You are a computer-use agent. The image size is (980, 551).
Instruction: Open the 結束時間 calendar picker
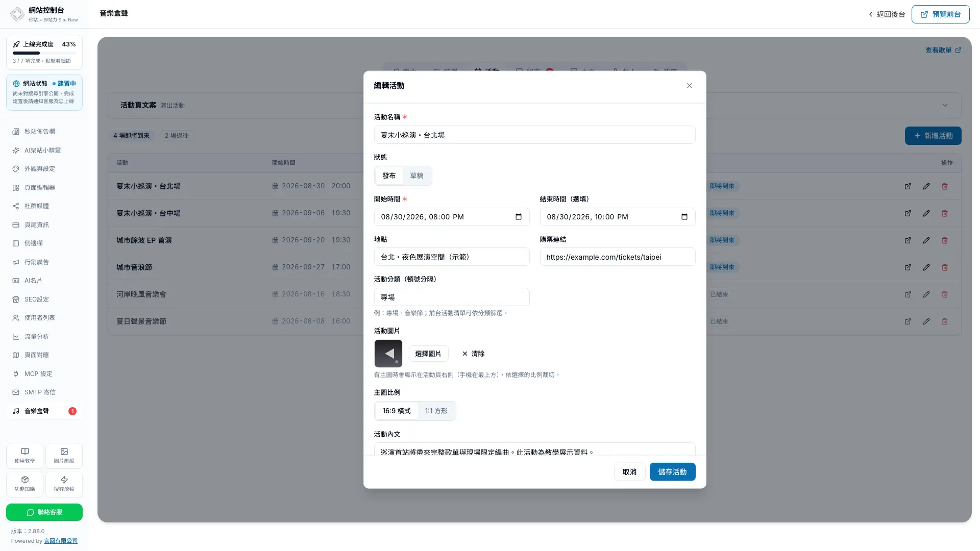(684, 217)
